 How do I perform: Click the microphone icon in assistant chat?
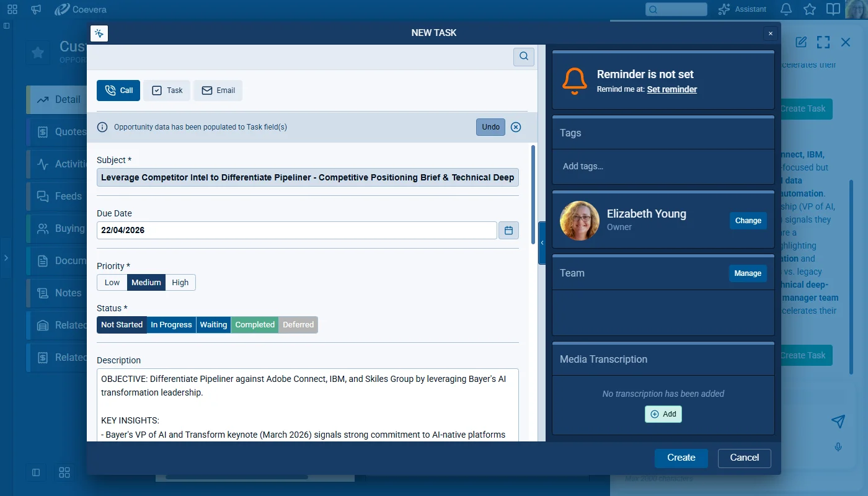pyautogui.click(x=838, y=447)
